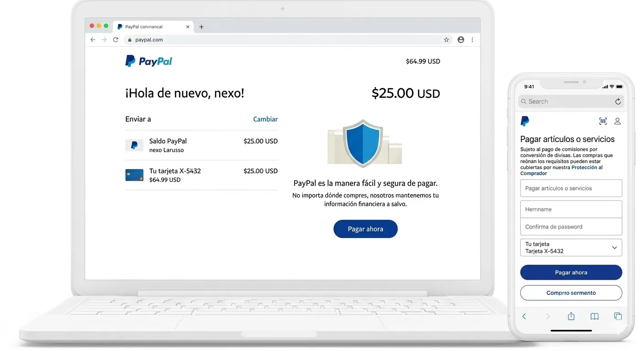Open a new browser tab with the plus icon
The height and width of the screenshot is (351, 644).
[x=201, y=27]
